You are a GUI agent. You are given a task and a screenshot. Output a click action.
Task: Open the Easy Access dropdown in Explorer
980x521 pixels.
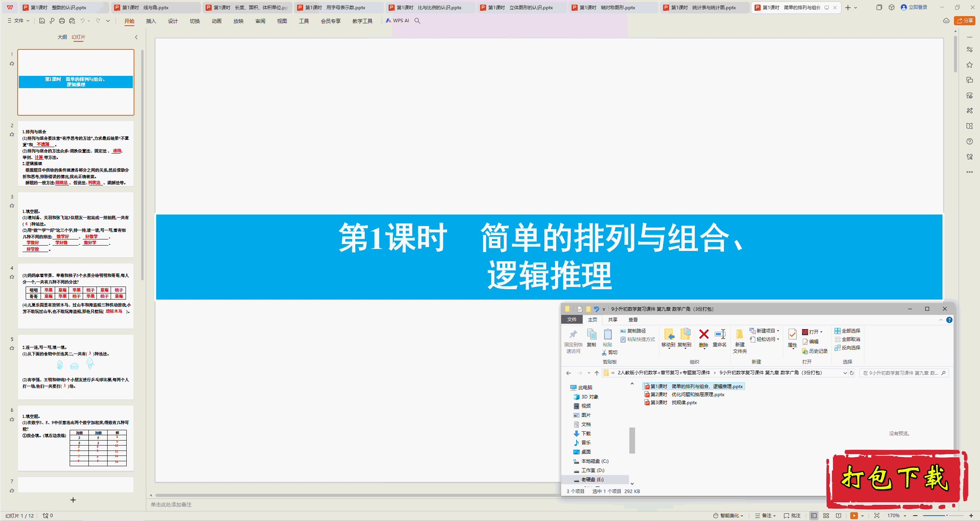pyautogui.click(x=764, y=339)
